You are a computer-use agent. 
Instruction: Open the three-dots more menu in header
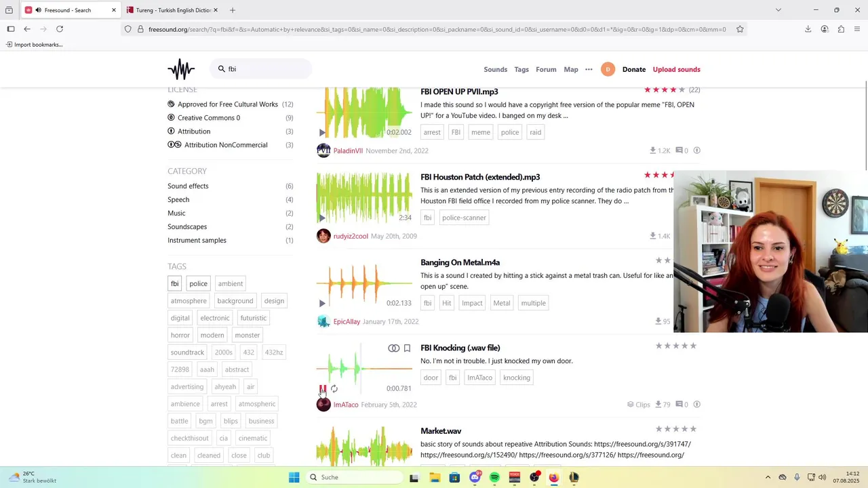(589, 69)
